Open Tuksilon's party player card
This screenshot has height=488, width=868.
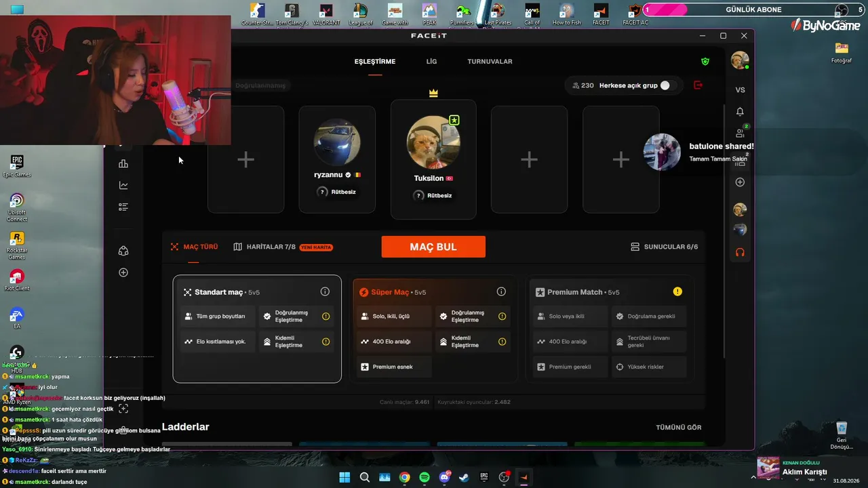click(433, 159)
